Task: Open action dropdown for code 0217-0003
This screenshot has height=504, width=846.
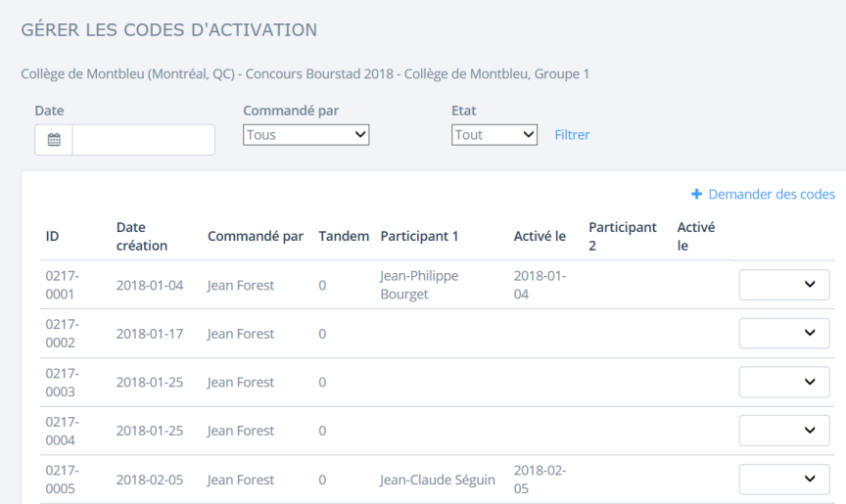Action: (784, 382)
